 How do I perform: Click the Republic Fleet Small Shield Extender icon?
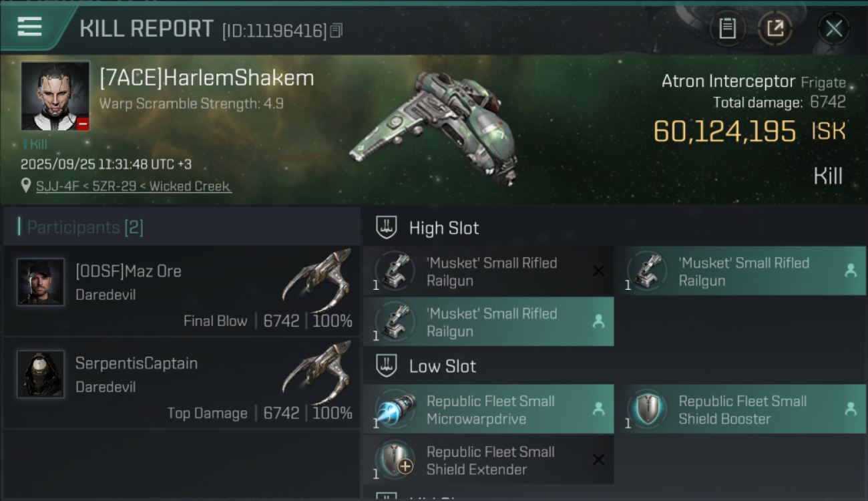coord(394,460)
